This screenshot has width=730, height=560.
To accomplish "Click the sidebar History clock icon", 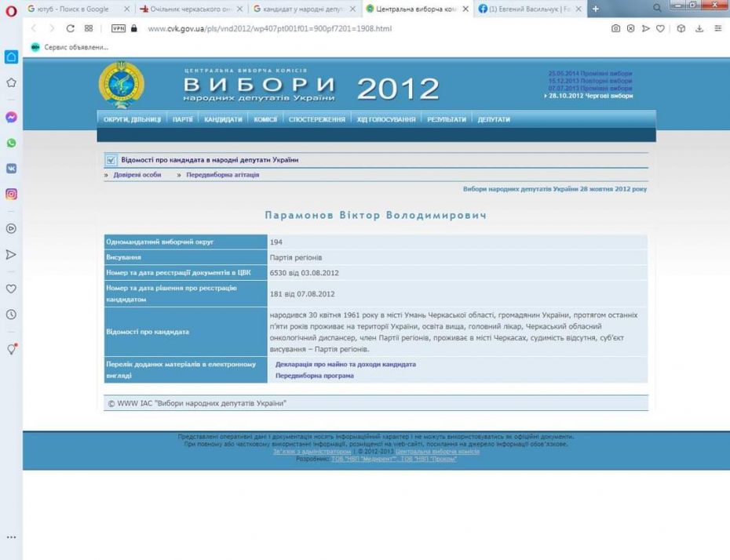I will point(11,315).
